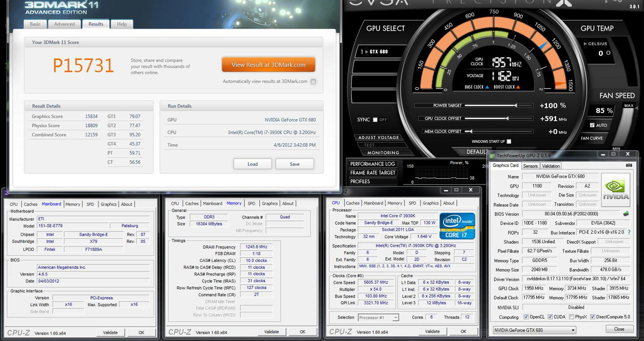Viewport: 644px width, 341px height.
Task: Open the Sensors tab in GPU-Z
Action: pyautogui.click(x=530, y=166)
